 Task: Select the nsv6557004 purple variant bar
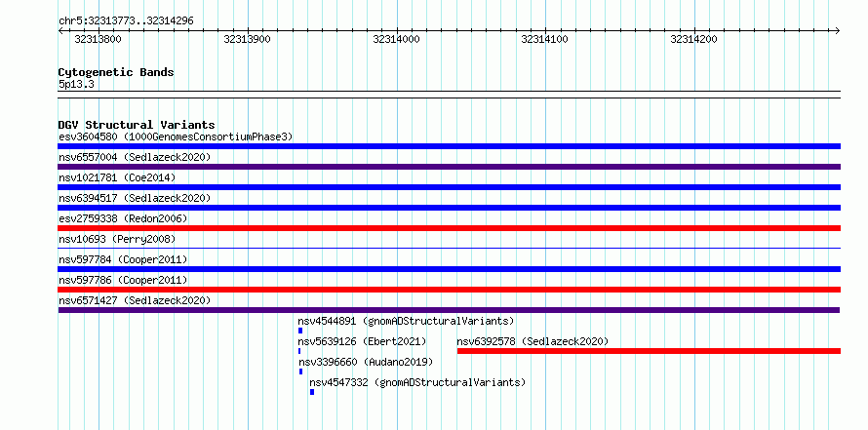449,167
